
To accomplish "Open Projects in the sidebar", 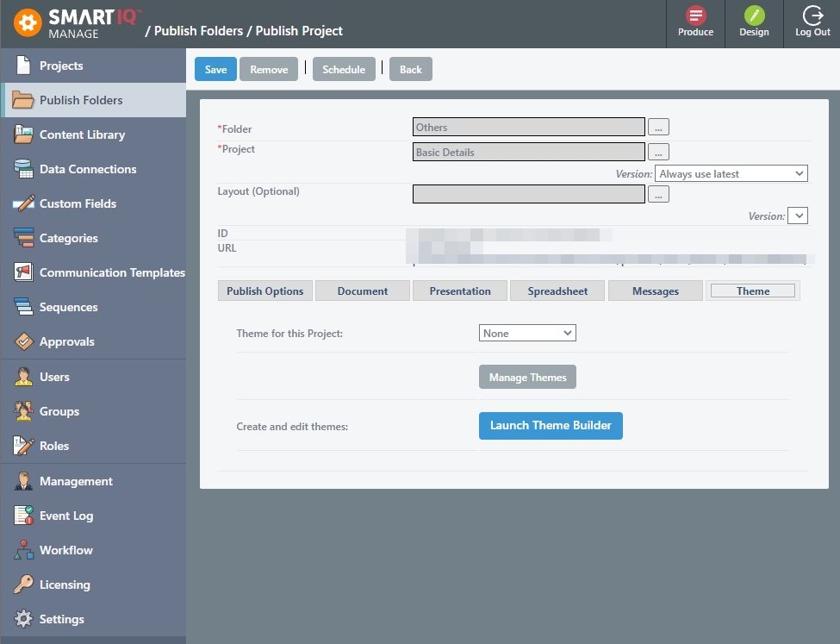I will 61,66.
